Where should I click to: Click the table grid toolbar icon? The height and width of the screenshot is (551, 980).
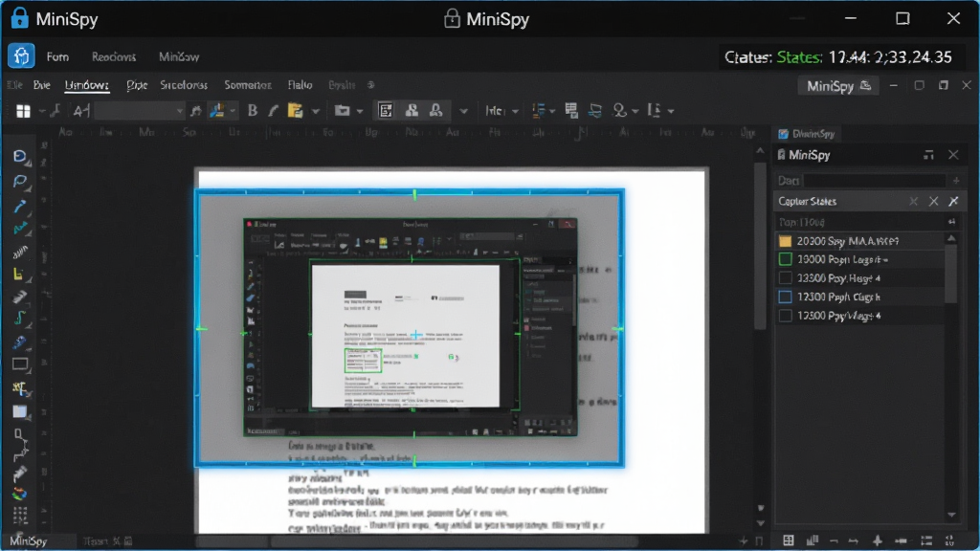click(571, 111)
